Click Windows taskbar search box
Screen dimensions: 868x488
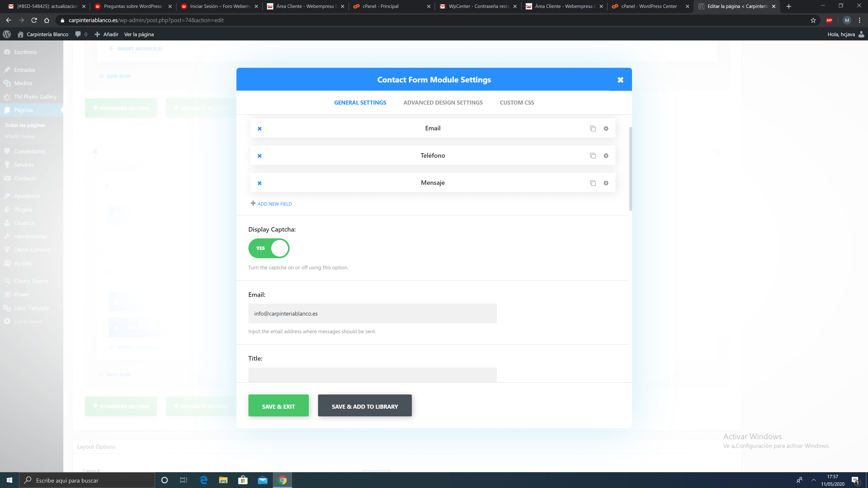click(x=87, y=480)
